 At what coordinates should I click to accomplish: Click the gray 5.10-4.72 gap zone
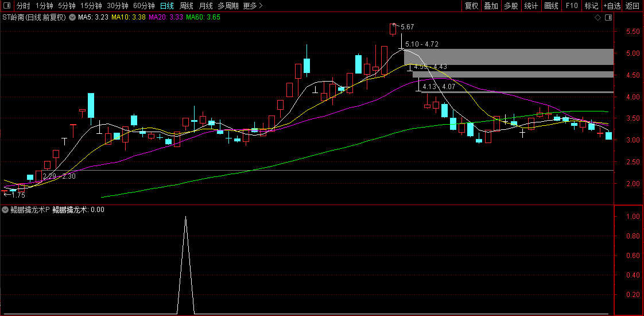coord(509,57)
